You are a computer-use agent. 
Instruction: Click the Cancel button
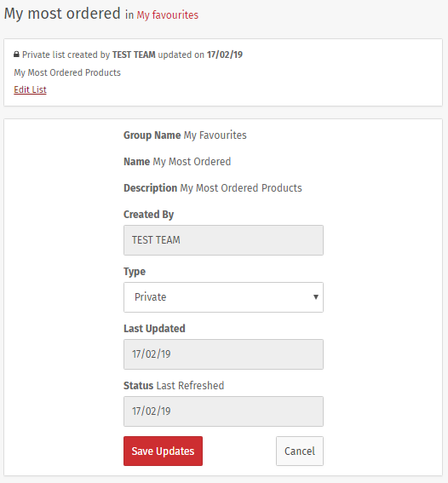(x=300, y=451)
